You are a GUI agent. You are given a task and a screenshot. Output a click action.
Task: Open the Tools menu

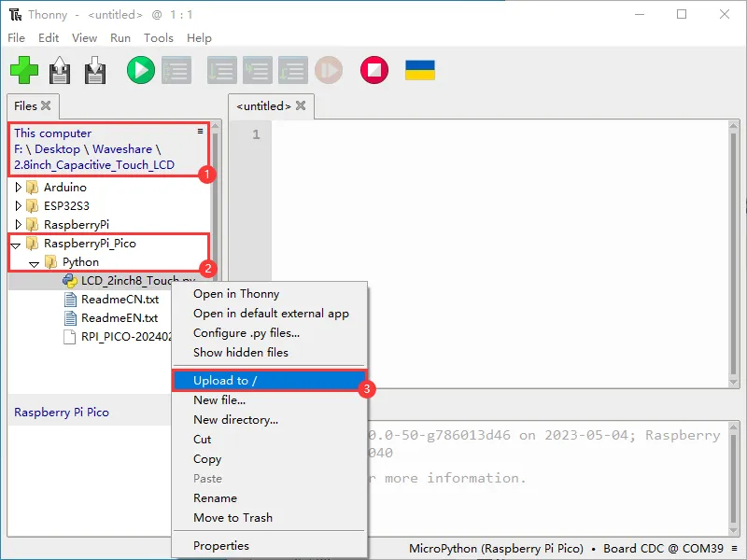click(159, 38)
